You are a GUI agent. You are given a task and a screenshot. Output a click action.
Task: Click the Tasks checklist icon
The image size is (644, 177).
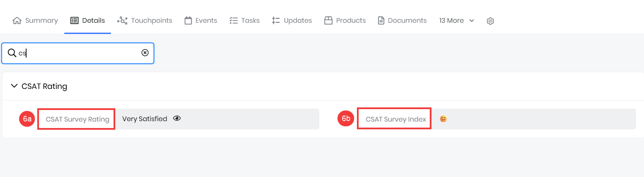pyautogui.click(x=234, y=21)
